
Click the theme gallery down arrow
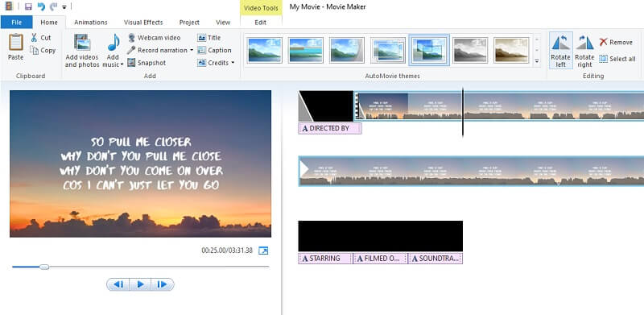pyautogui.click(x=536, y=50)
